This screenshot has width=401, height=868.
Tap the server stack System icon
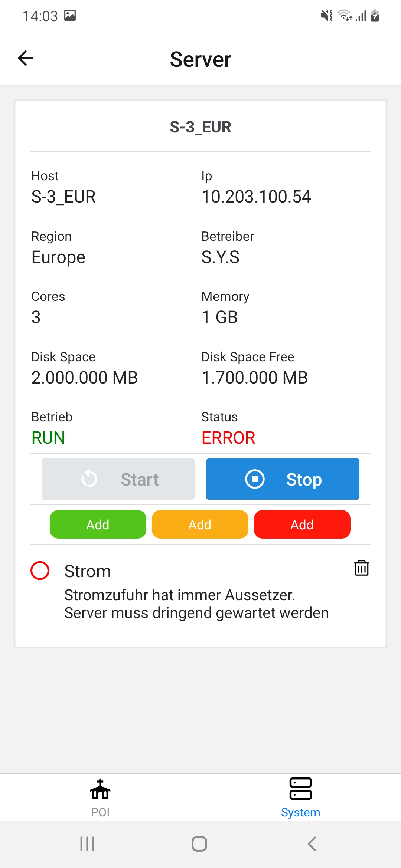point(301,789)
